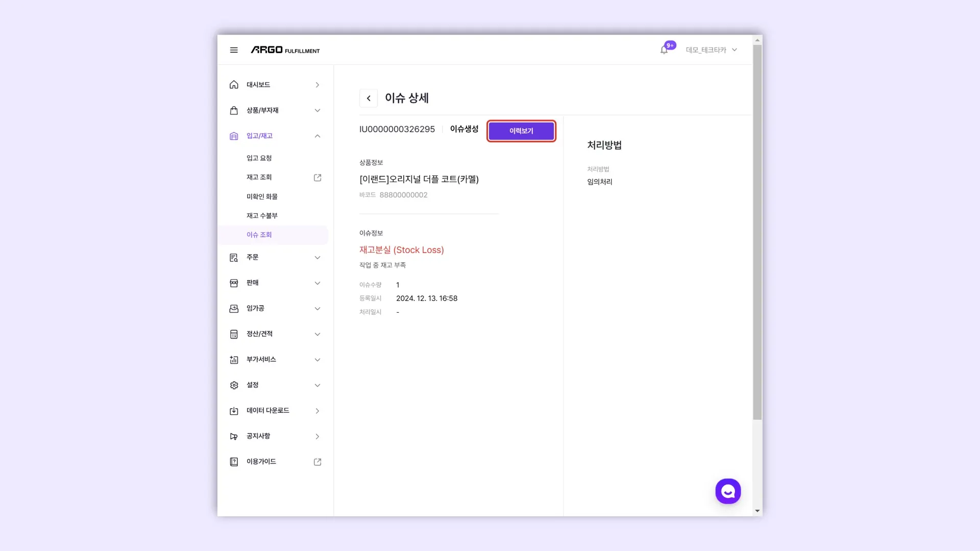Click the notification bell icon
Viewport: 980px width, 551px height.
664,50
